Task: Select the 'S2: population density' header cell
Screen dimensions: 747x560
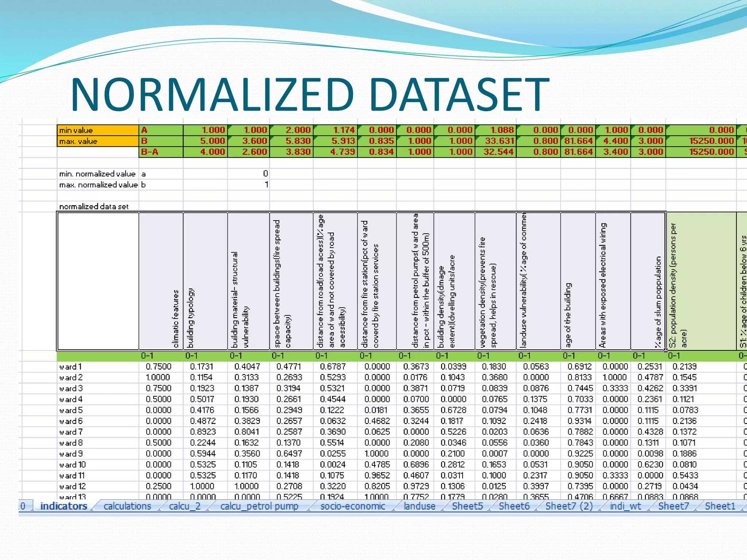Action: [701, 281]
